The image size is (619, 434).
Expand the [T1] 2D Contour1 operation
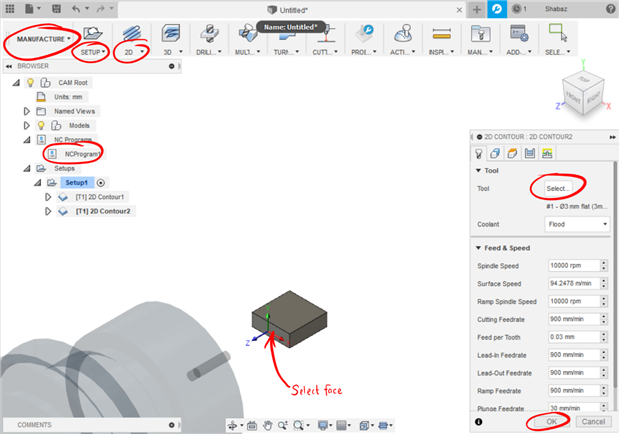[x=47, y=197]
